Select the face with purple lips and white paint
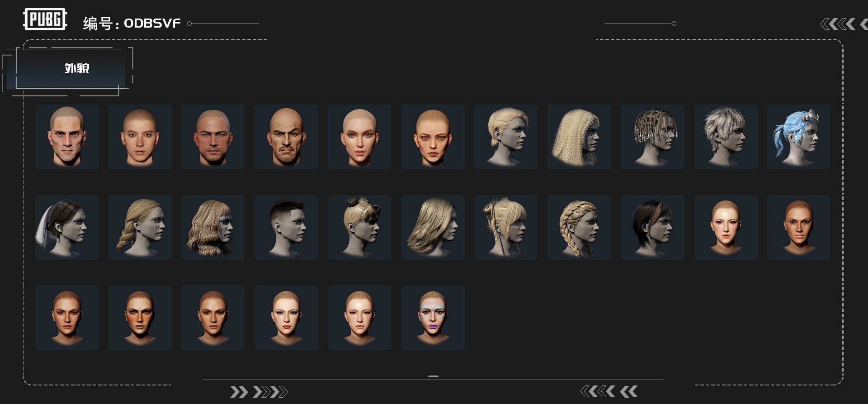868x404 pixels. click(x=433, y=318)
